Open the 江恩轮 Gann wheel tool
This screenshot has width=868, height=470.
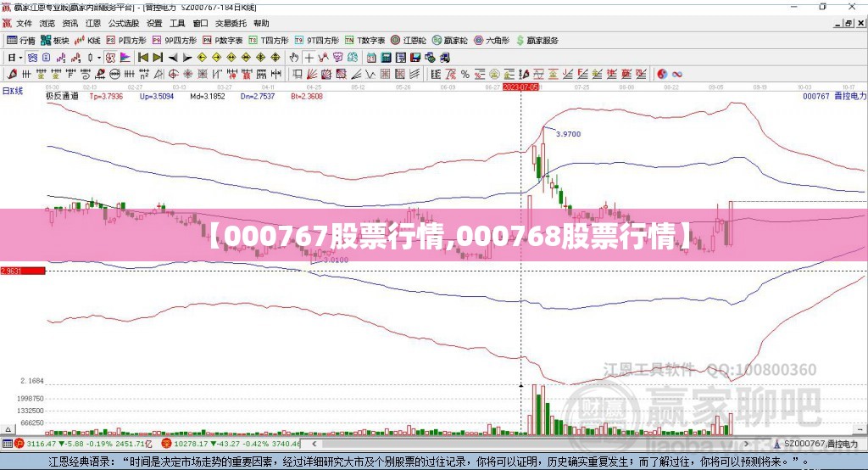coord(409,41)
